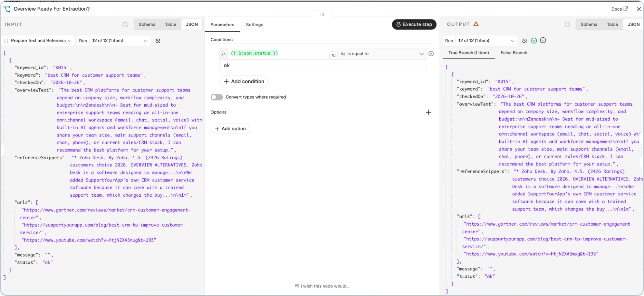Image resolution: width=644 pixels, height=296 pixels.
Task: Switch output view to Schema
Action: point(589,25)
